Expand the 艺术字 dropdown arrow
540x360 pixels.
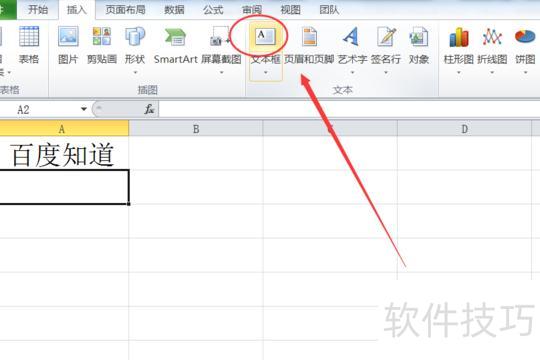coord(352,72)
